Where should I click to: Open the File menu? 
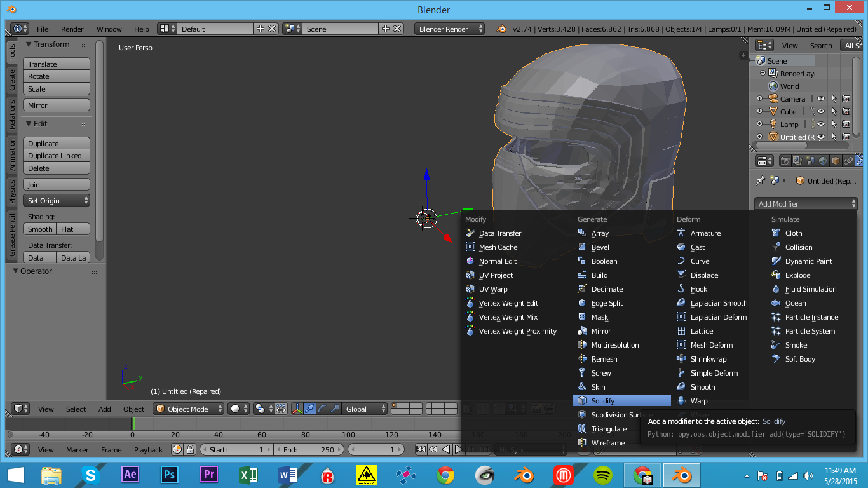tap(43, 29)
